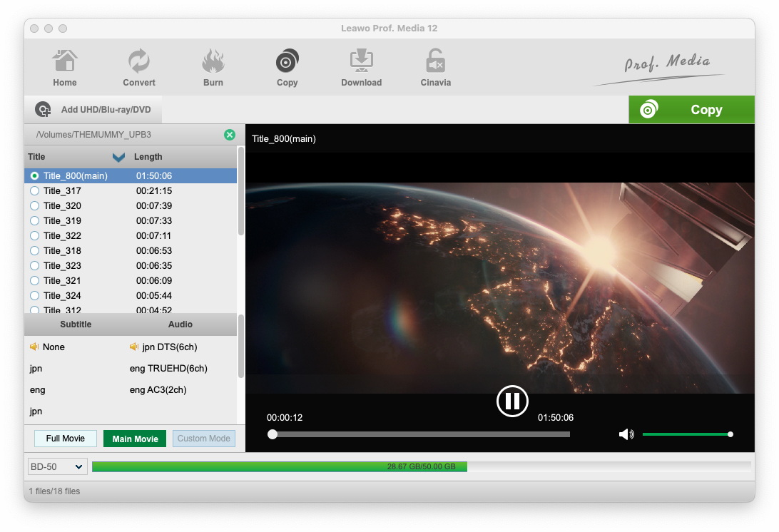Select None subtitle option

pyautogui.click(x=54, y=347)
